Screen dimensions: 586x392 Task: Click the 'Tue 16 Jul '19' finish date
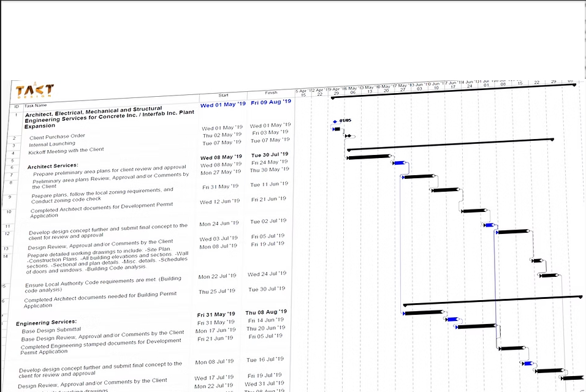(265, 360)
